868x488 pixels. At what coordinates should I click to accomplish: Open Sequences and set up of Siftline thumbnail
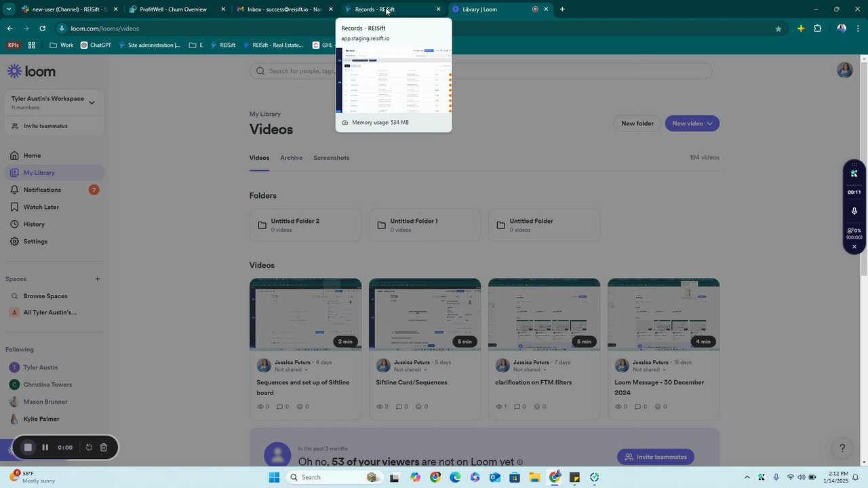coord(305,314)
